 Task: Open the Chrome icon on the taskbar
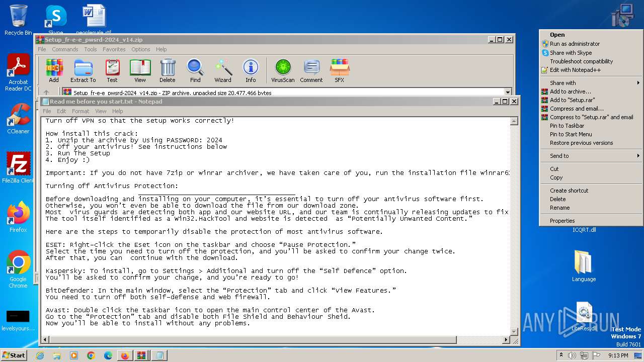(91, 355)
